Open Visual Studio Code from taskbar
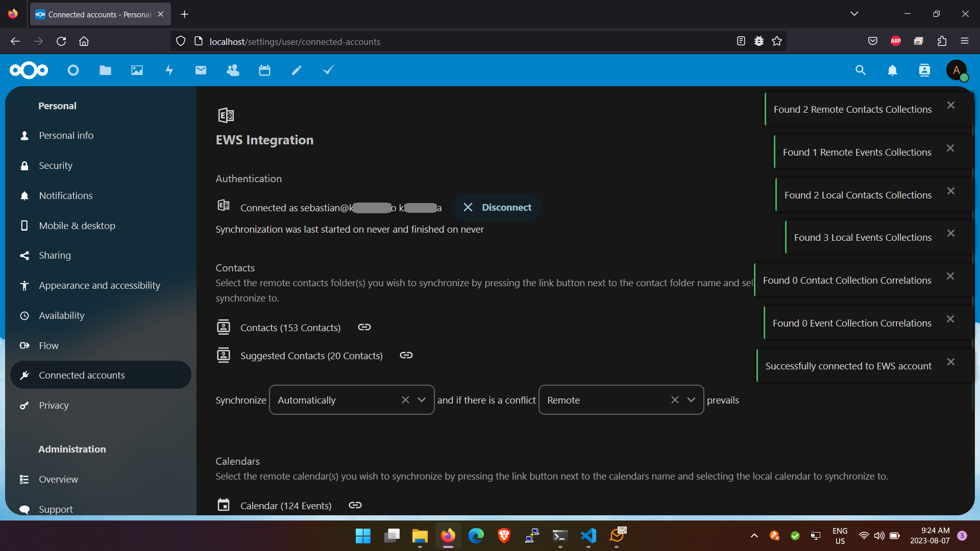Image resolution: width=980 pixels, height=551 pixels. tap(588, 536)
